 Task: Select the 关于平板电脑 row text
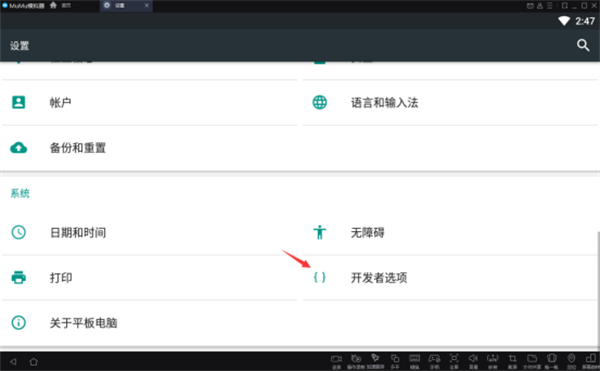(83, 323)
